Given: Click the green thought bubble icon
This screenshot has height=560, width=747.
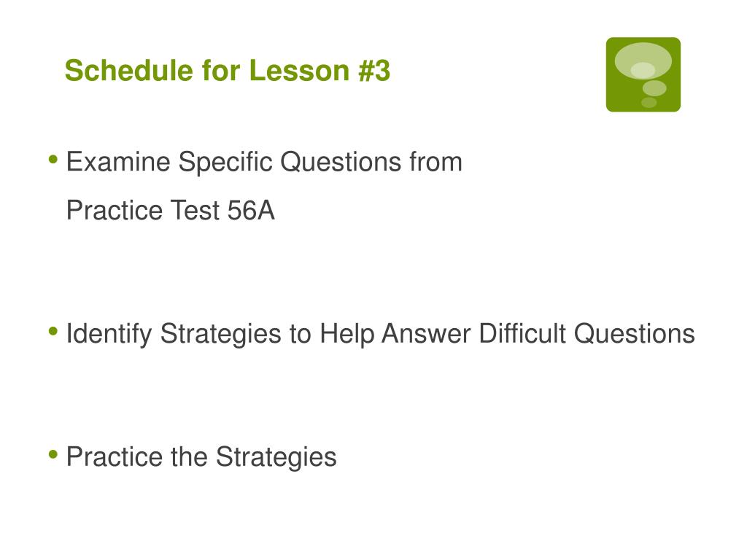Looking at the screenshot, I should 643,75.
